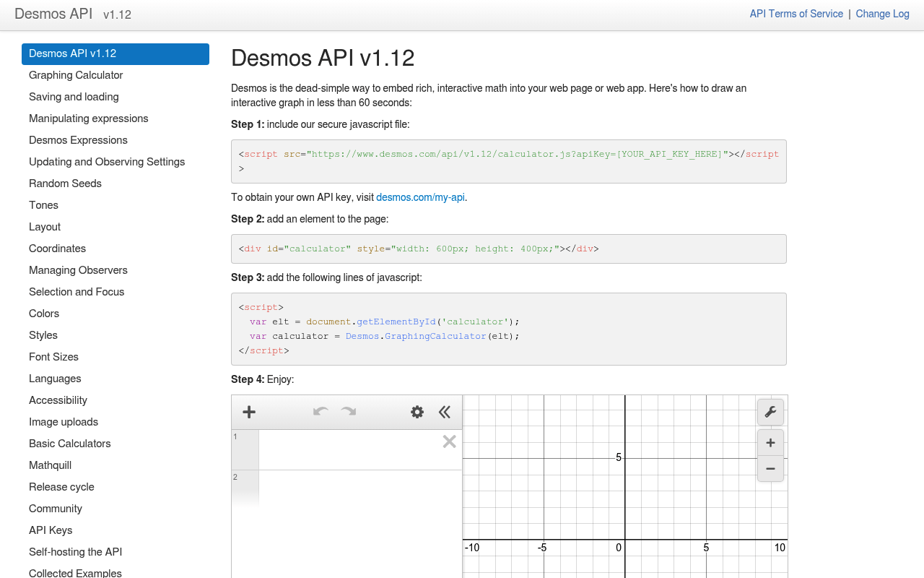
Task: Click the div calculator code block
Action: pyautogui.click(x=509, y=249)
